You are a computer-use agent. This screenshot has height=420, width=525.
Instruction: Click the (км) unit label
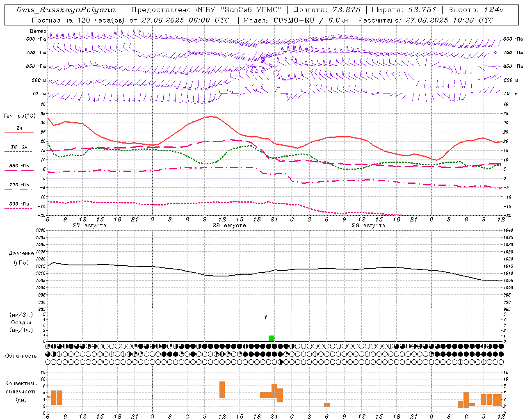click(x=21, y=399)
